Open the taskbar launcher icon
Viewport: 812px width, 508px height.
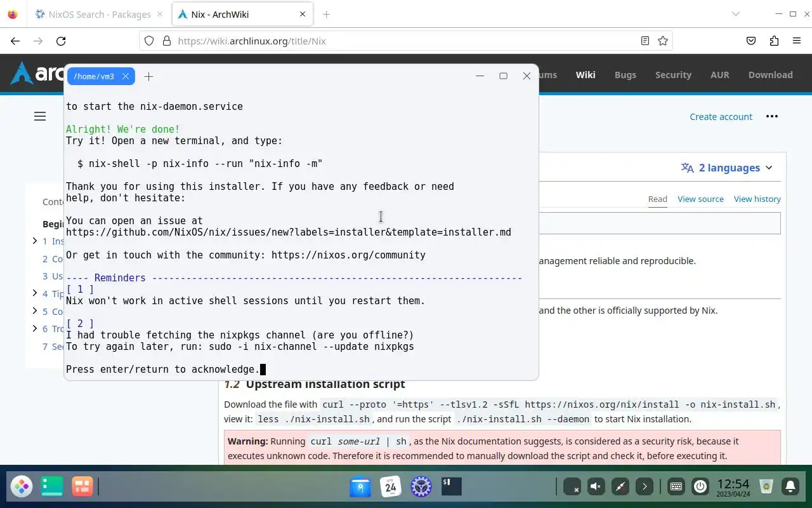click(x=22, y=486)
